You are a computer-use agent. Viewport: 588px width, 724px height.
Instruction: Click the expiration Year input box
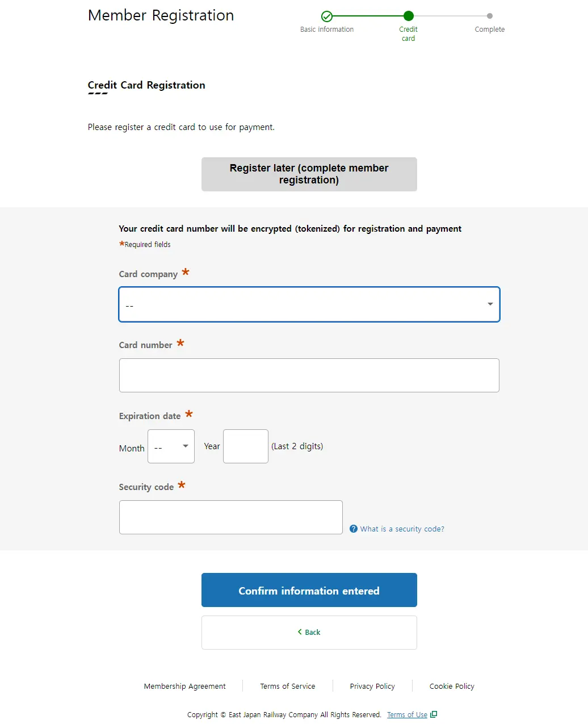click(246, 446)
